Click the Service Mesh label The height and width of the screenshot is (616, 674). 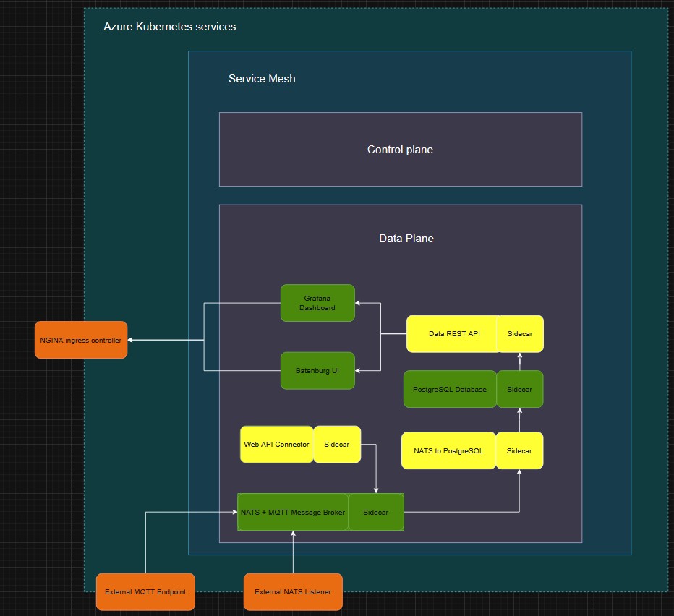(262, 79)
